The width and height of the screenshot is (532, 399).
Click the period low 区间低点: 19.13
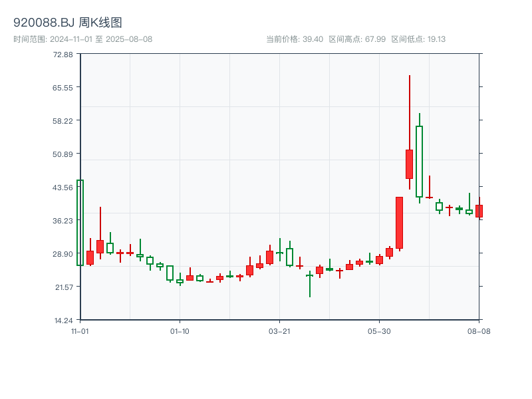click(418, 39)
